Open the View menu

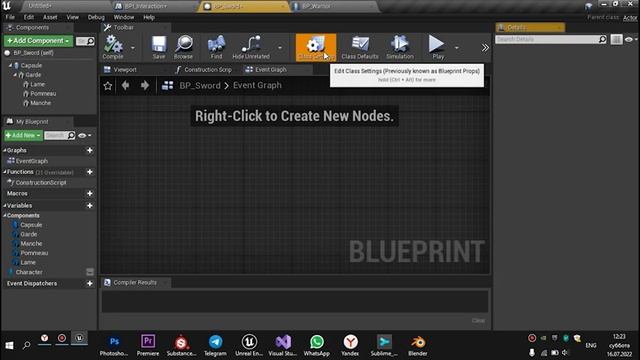tap(73, 17)
